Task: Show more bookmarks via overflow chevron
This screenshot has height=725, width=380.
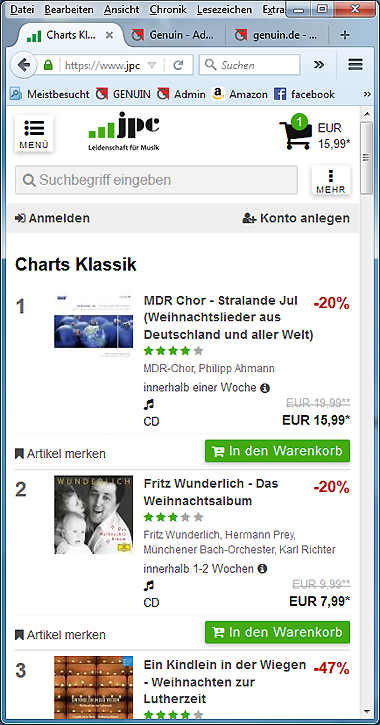Action: [368, 94]
